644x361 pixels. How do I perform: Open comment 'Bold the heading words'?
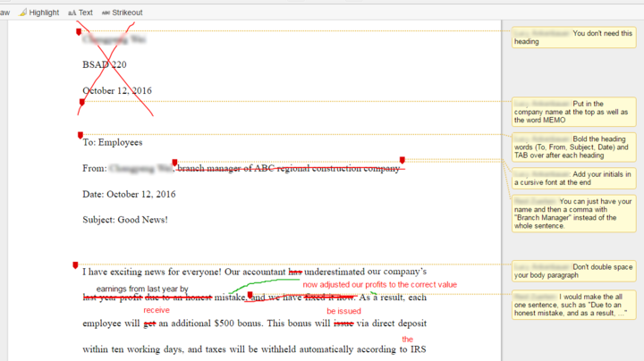click(573, 147)
